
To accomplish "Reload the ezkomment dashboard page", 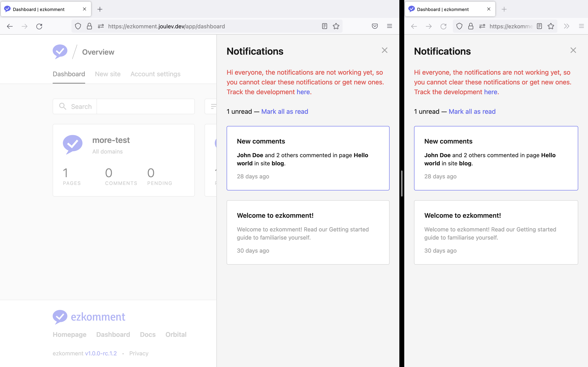I will pos(40,26).
